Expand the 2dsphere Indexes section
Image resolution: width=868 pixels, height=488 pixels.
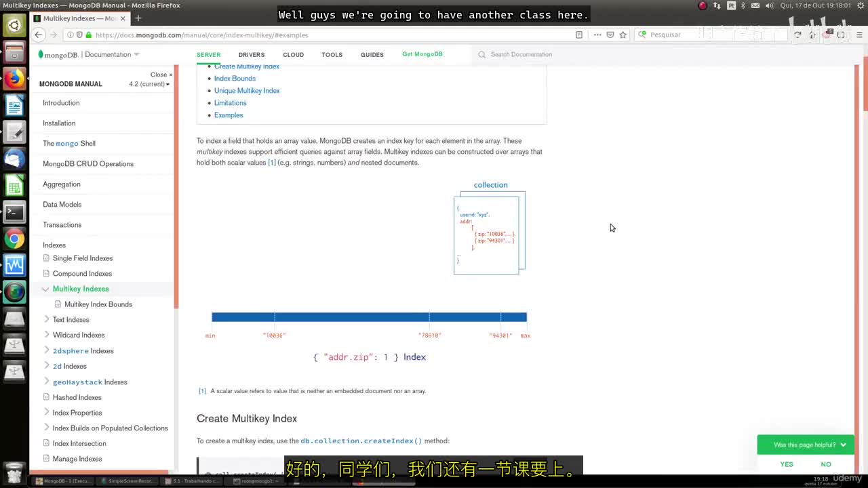46,350
